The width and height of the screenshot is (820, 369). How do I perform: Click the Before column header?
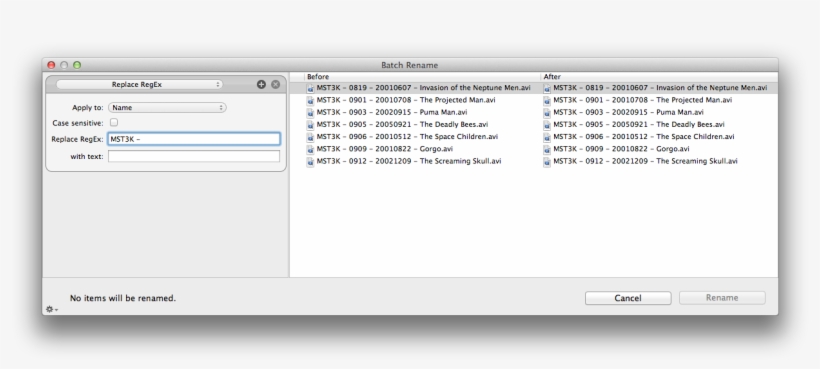click(423, 76)
